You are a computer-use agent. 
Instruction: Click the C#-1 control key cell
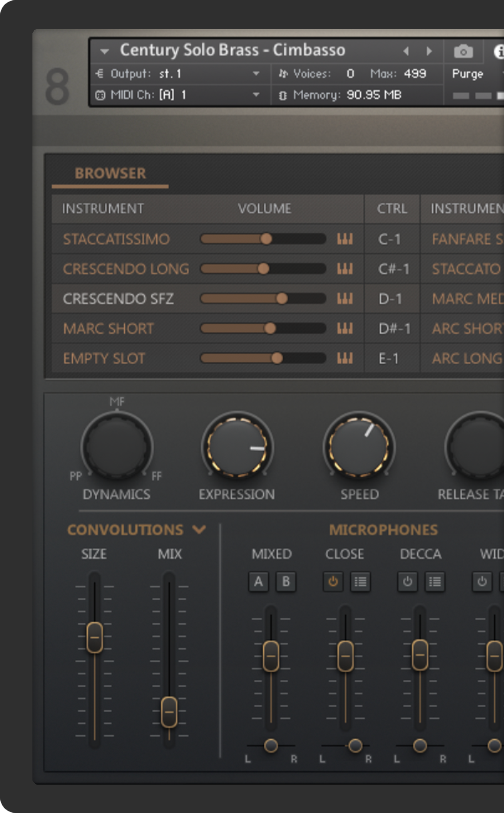[392, 269]
